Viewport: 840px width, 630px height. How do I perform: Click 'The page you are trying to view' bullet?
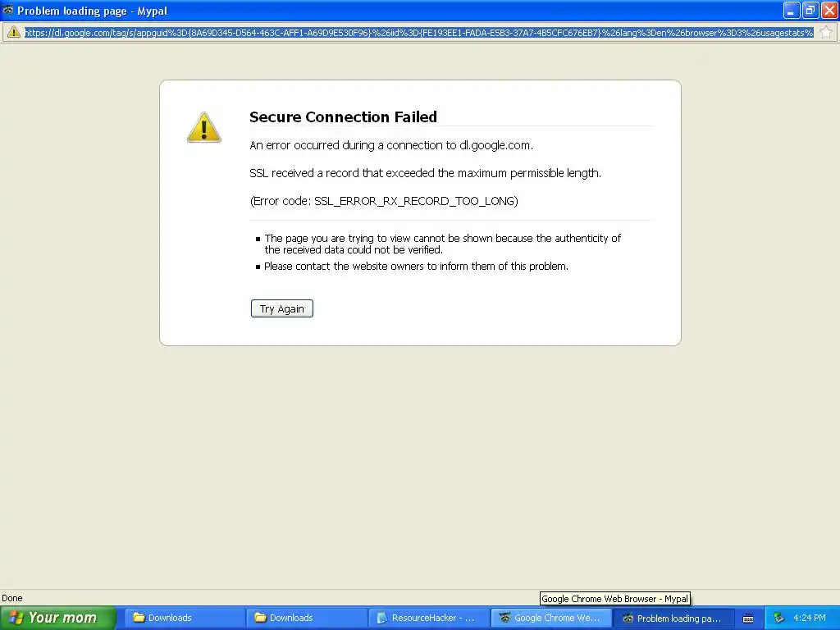coord(442,244)
